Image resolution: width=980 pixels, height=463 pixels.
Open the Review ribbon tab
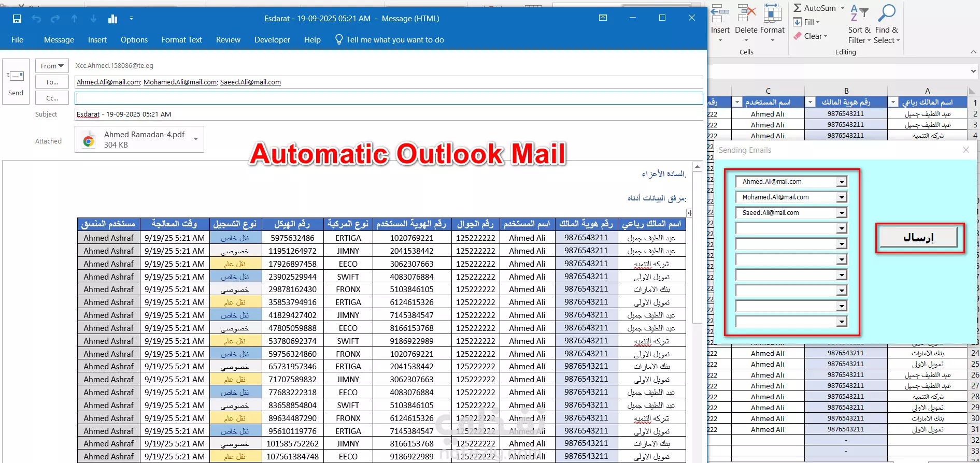click(x=228, y=40)
